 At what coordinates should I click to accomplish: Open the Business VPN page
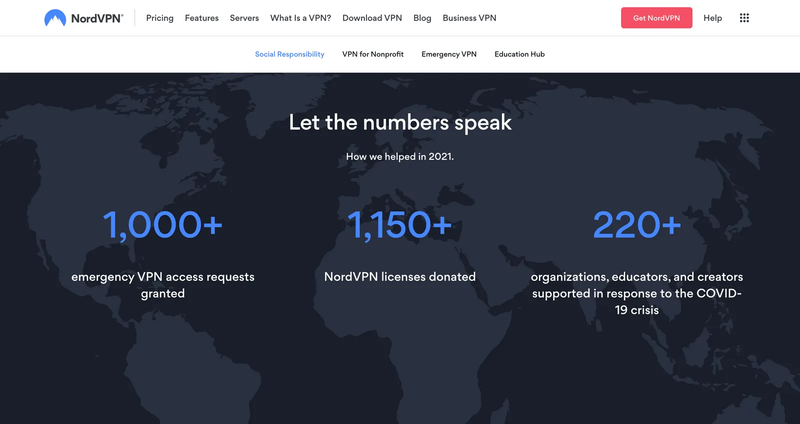click(x=469, y=18)
